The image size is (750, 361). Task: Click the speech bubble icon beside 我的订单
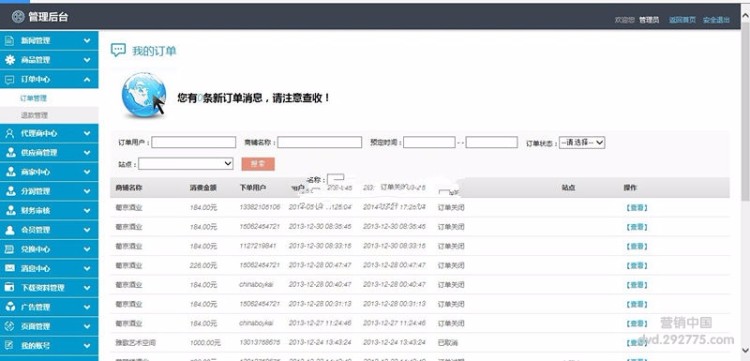[x=118, y=50]
